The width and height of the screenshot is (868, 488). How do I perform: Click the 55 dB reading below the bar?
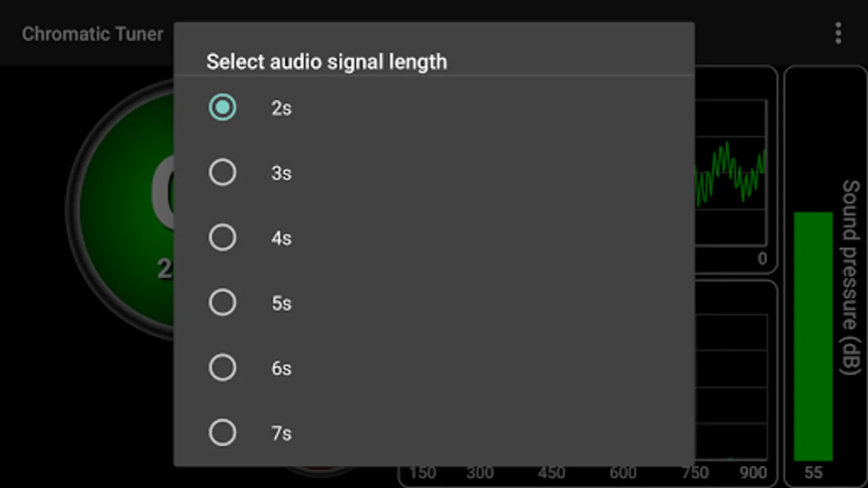tap(813, 472)
